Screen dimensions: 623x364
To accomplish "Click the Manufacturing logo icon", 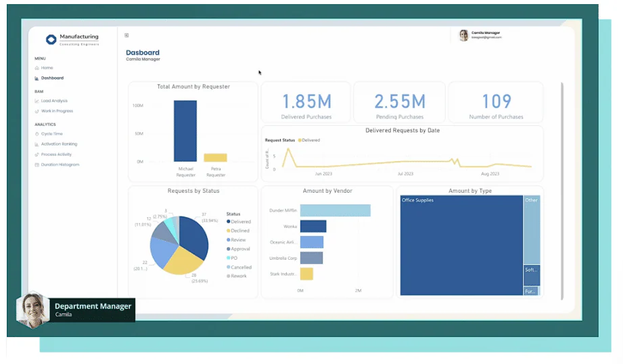I will point(51,39).
